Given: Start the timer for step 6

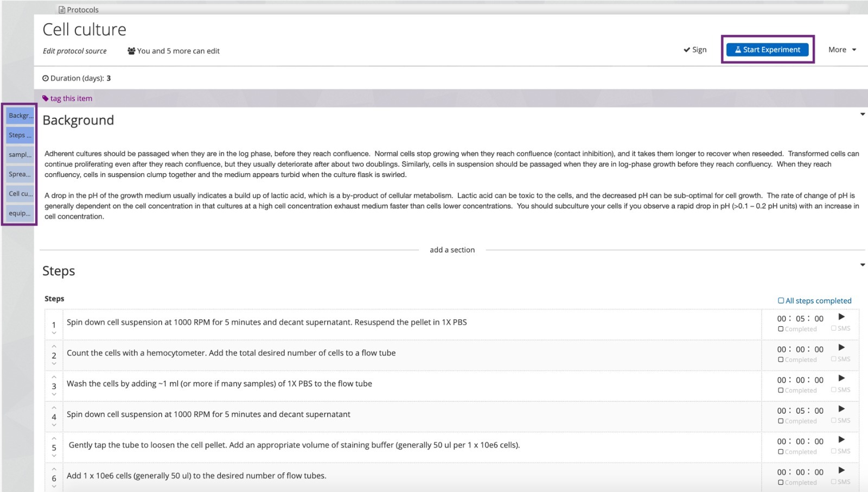Looking at the screenshot, I should [x=841, y=470].
